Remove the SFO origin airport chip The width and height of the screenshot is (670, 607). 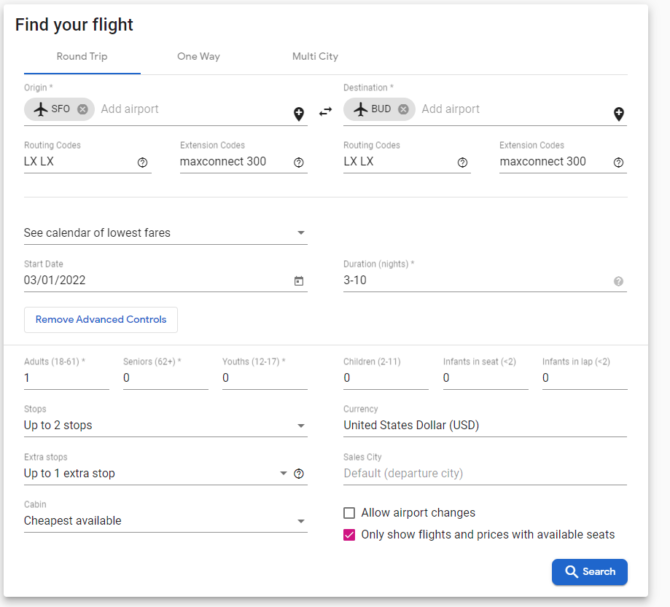[x=82, y=109]
